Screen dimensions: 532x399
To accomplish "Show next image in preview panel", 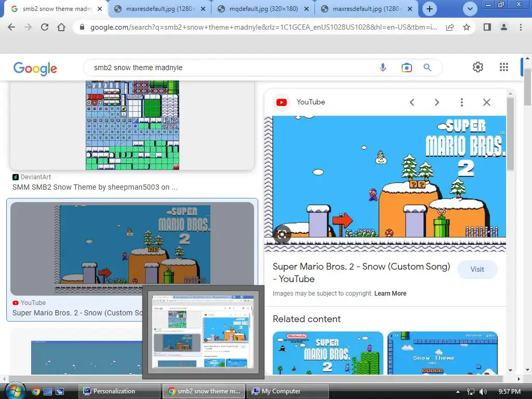I will (436, 102).
